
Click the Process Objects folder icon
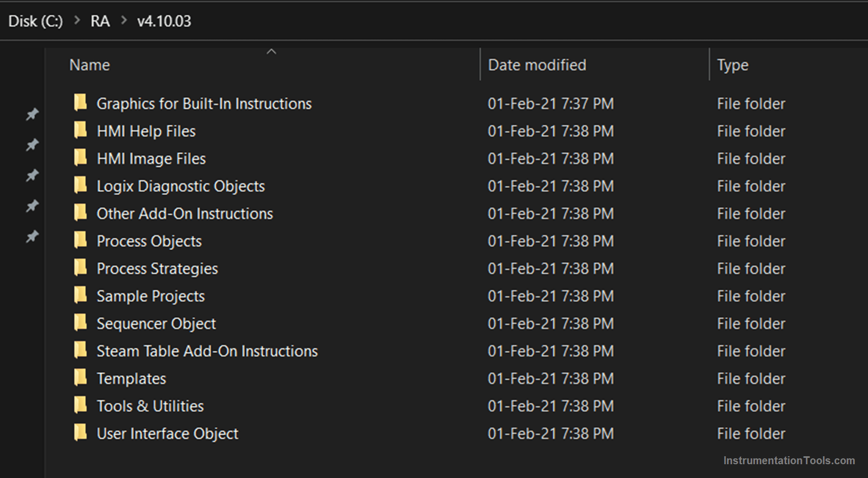(x=81, y=240)
